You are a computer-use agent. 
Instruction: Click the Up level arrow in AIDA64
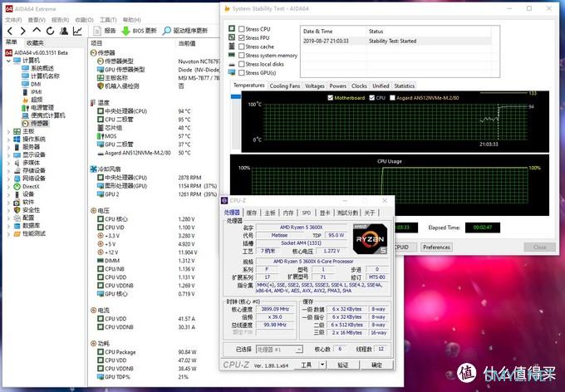[37, 31]
